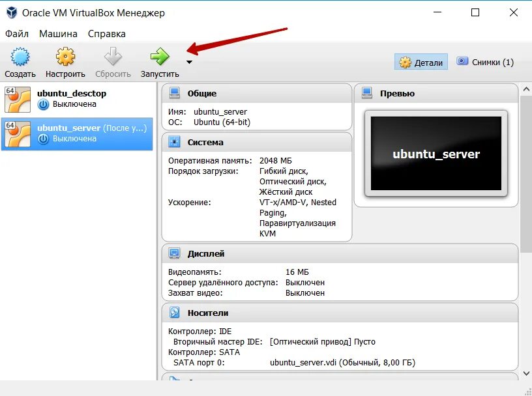Click power state icon of ubuntu_server
Screen dimensions: 532x396
click(x=43, y=139)
